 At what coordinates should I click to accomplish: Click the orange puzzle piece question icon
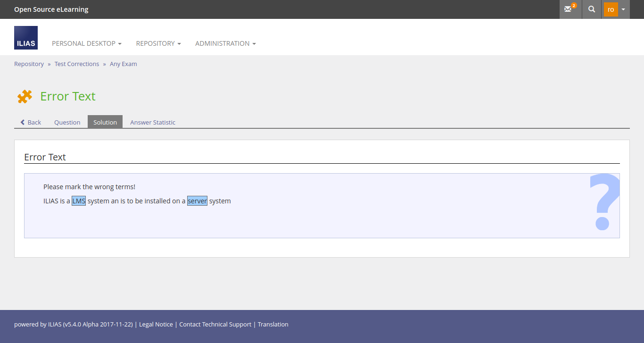click(x=25, y=96)
